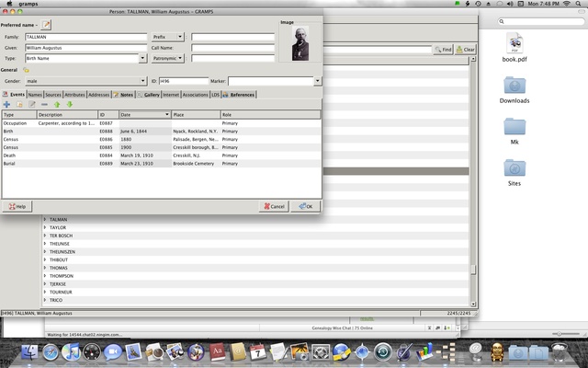Switch to the Sources tab
The image size is (588, 368).
tap(53, 94)
